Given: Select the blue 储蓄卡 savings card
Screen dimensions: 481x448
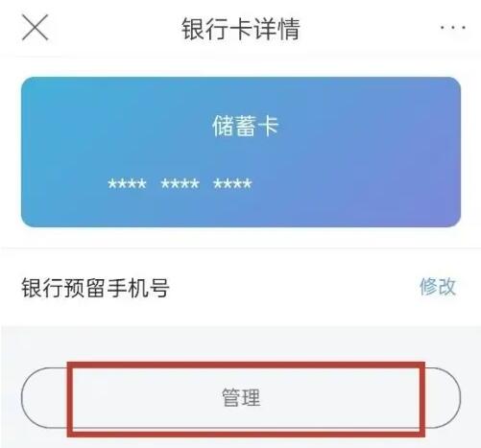Looking at the screenshot, I should point(241,153).
